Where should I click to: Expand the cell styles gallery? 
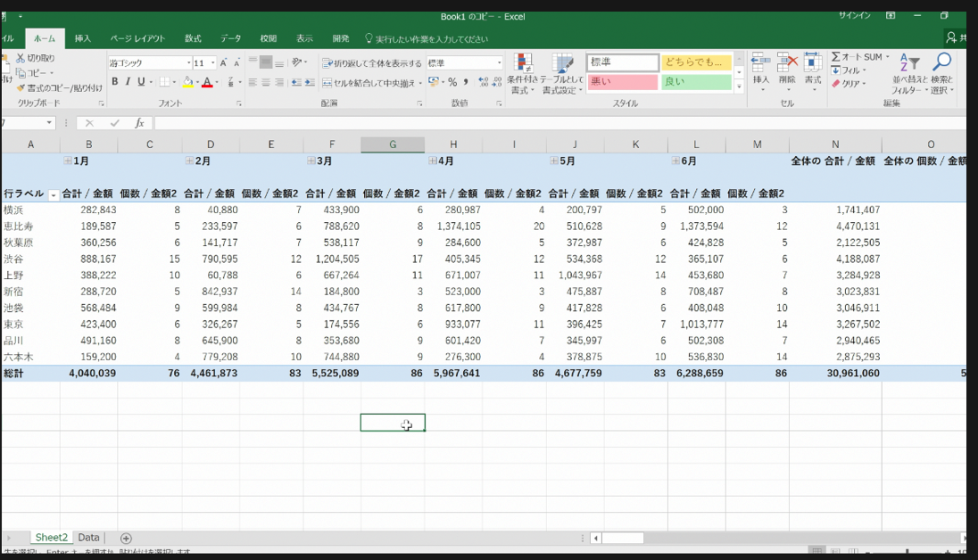[x=739, y=87]
